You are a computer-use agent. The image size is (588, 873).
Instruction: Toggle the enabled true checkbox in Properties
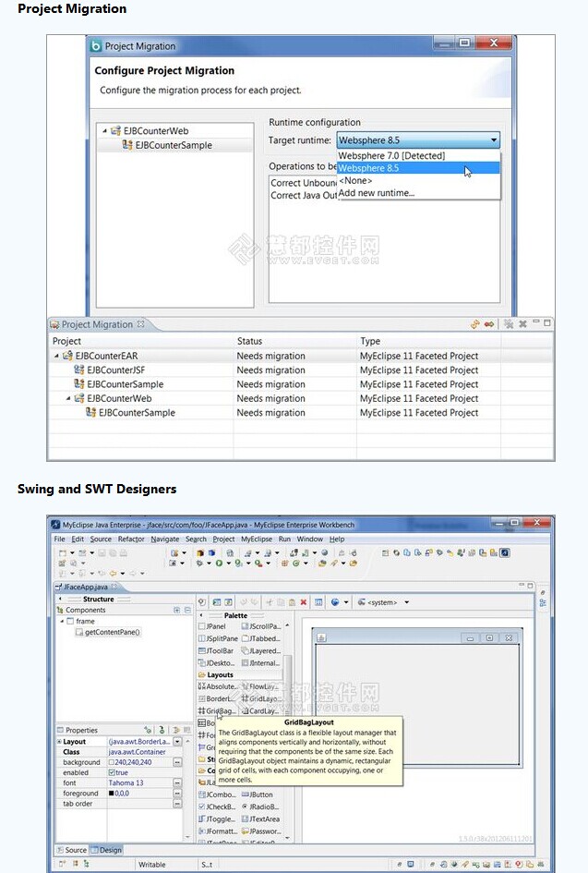click(x=112, y=772)
